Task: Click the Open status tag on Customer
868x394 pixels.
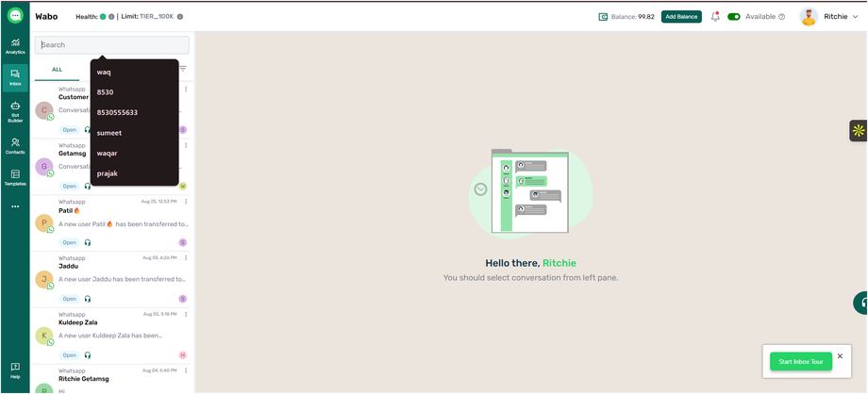Action: point(69,129)
